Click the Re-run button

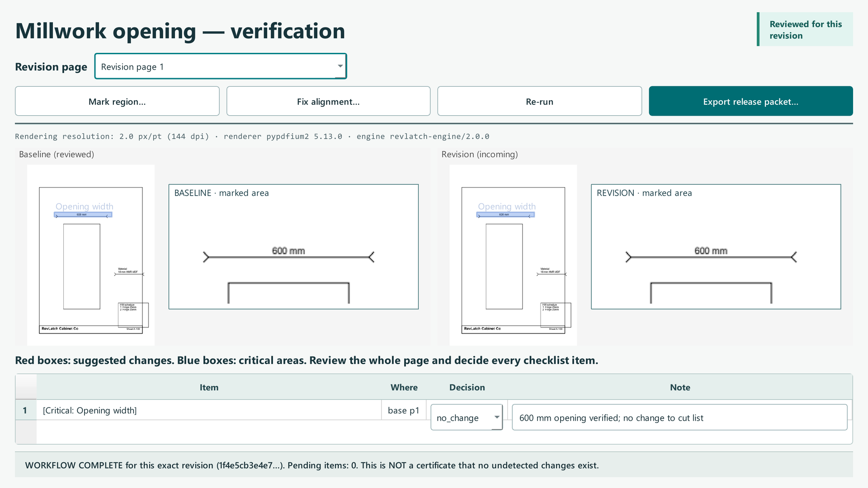[x=539, y=101]
